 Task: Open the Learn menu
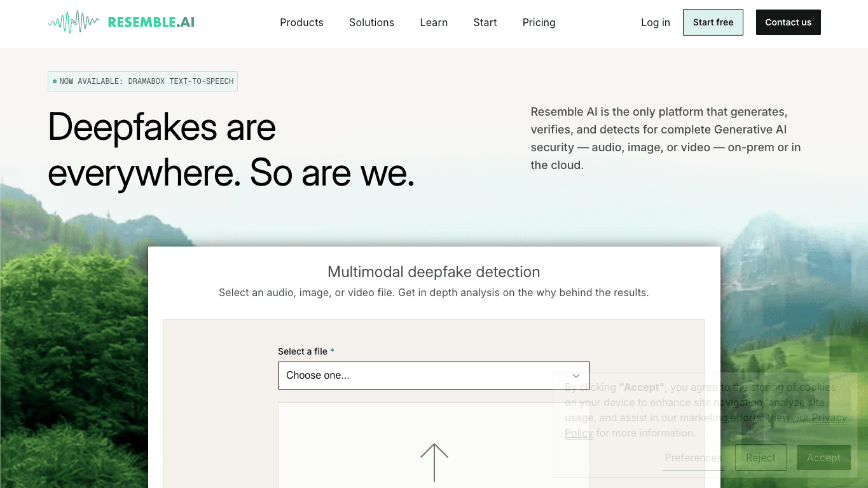click(434, 22)
